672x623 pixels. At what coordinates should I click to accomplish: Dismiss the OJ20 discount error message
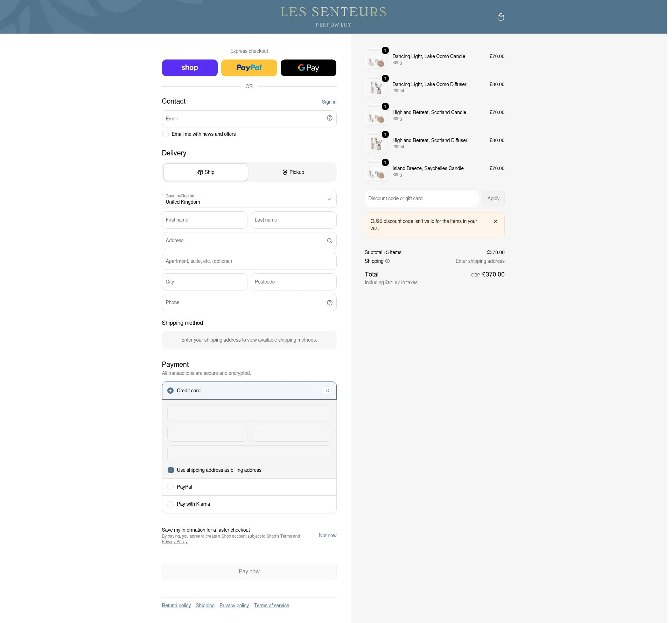[x=496, y=221]
